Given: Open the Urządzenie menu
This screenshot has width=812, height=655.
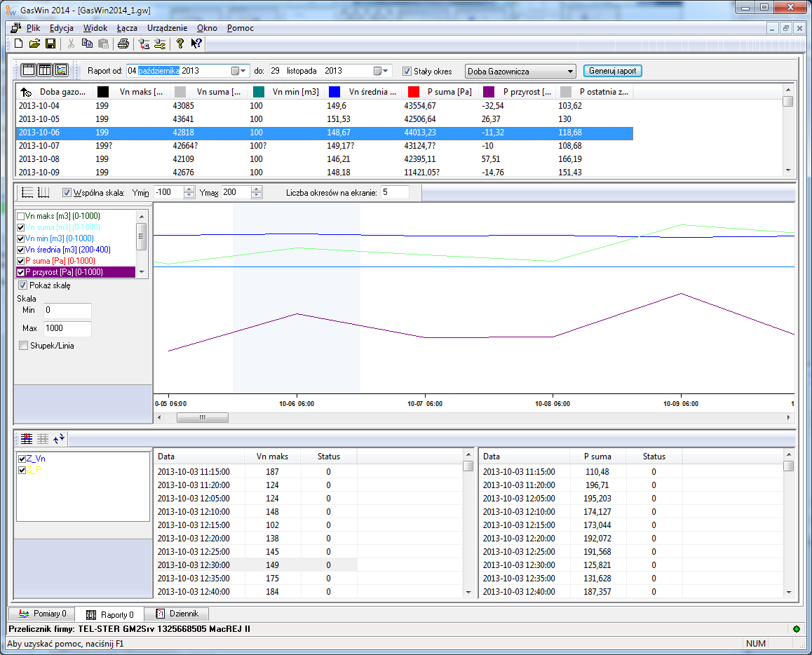Looking at the screenshot, I should click(168, 28).
